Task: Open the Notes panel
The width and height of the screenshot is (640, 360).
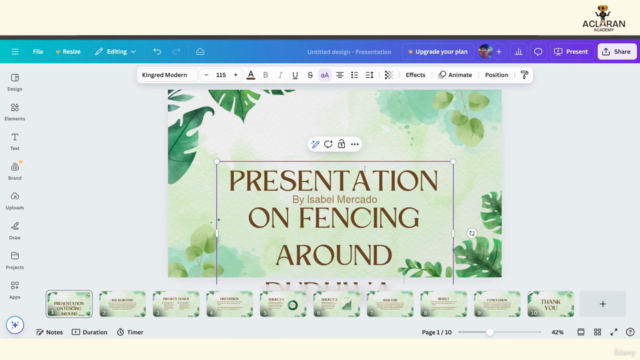Action: click(x=49, y=332)
